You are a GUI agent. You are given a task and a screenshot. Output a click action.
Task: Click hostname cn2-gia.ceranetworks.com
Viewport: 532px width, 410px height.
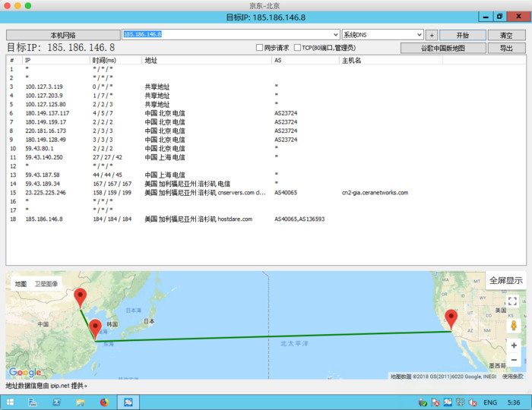pos(375,192)
